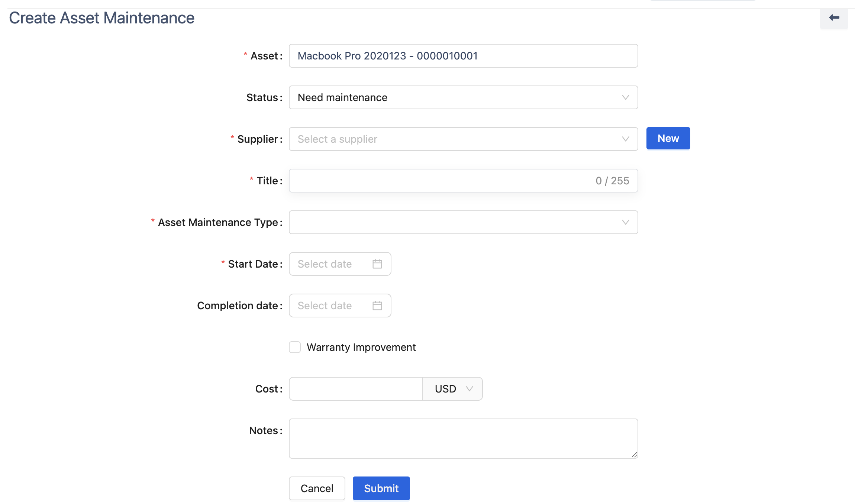Screen dimensions: 855x504
Task: Click the Asset Maintenance Type chevron
Action: (x=625, y=222)
